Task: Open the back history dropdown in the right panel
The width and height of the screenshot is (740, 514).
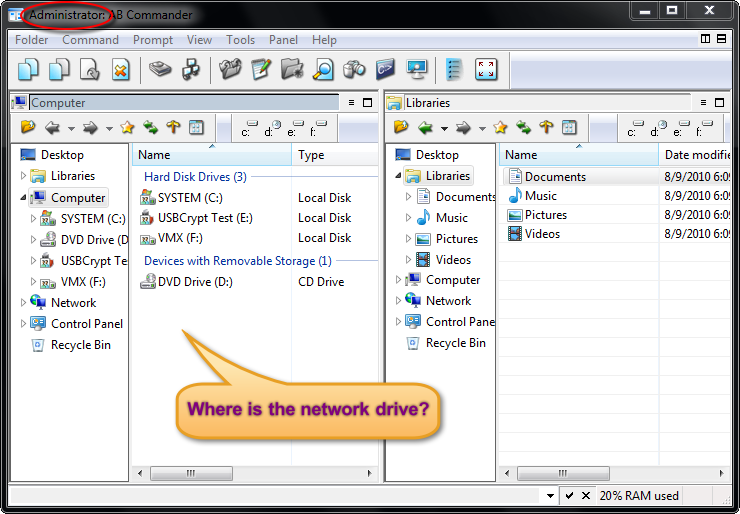Action: point(444,128)
